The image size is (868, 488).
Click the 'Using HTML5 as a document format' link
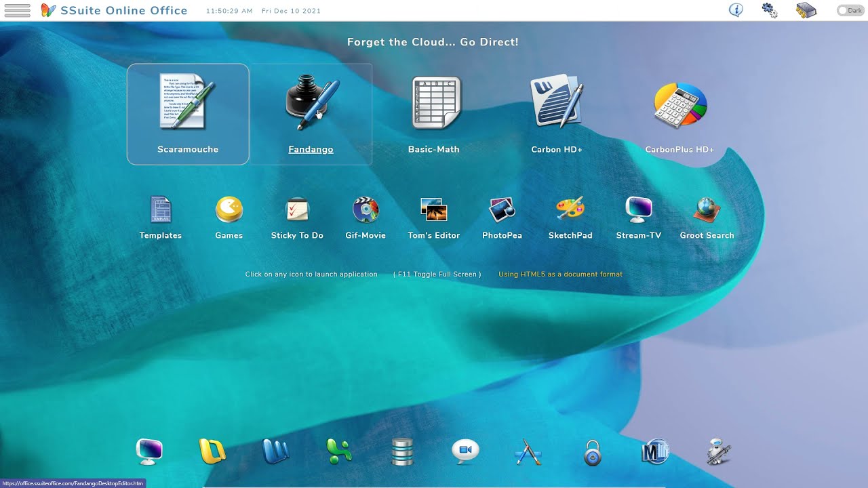tap(561, 274)
